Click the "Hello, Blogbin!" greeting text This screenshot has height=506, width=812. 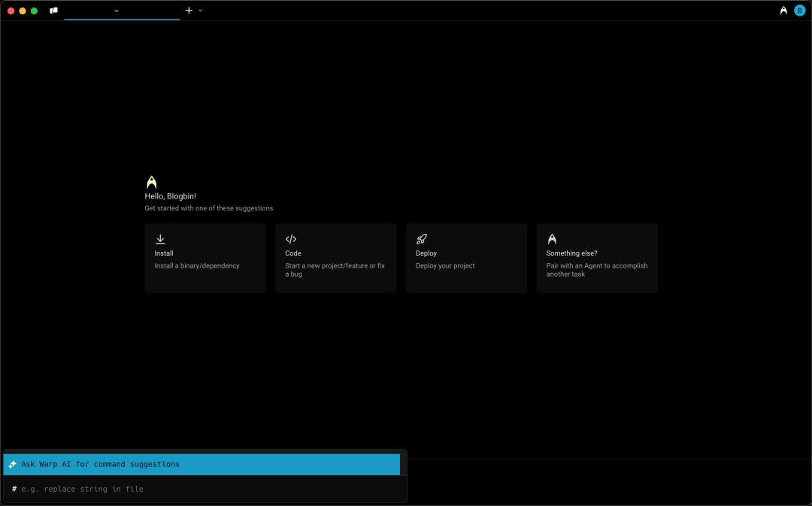point(171,196)
